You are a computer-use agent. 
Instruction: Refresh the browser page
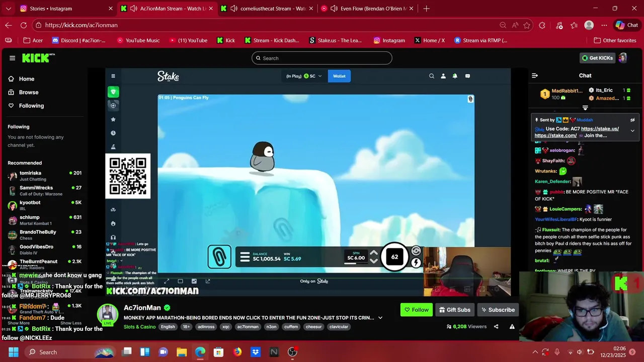24,25
